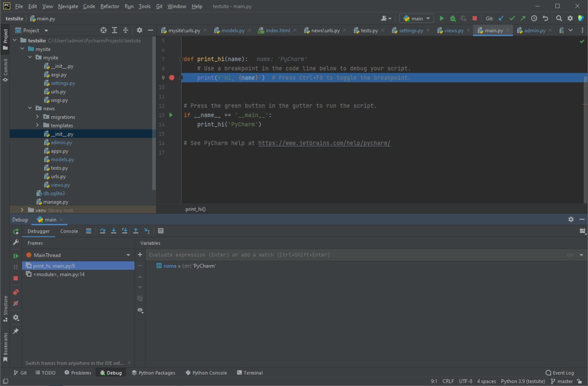Expand the migrations folder in project tree
This screenshot has width=588, height=386.
click(38, 117)
